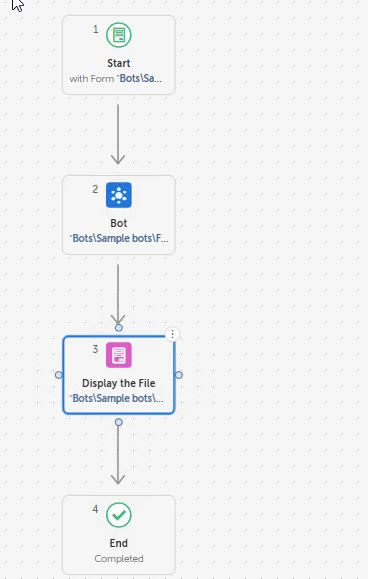368x579 pixels.
Task: Select the arrow from Bot to Display the File
Action: [118, 294]
